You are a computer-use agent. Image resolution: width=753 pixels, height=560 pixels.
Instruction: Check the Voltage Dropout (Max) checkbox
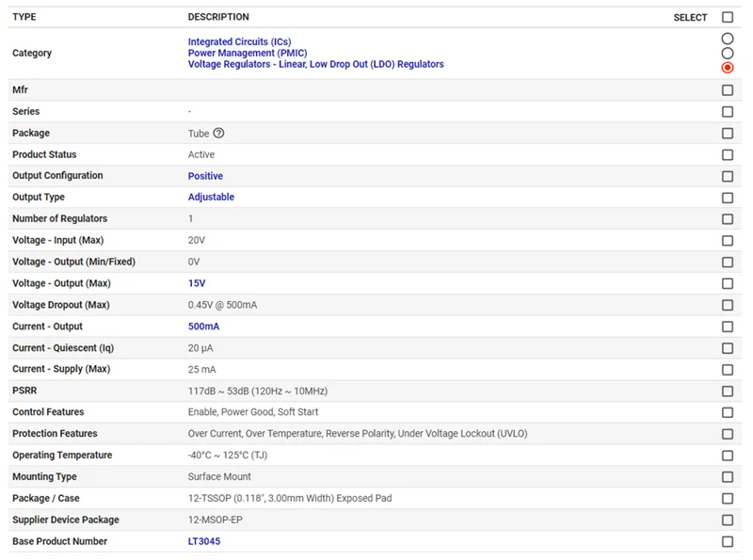pos(728,305)
